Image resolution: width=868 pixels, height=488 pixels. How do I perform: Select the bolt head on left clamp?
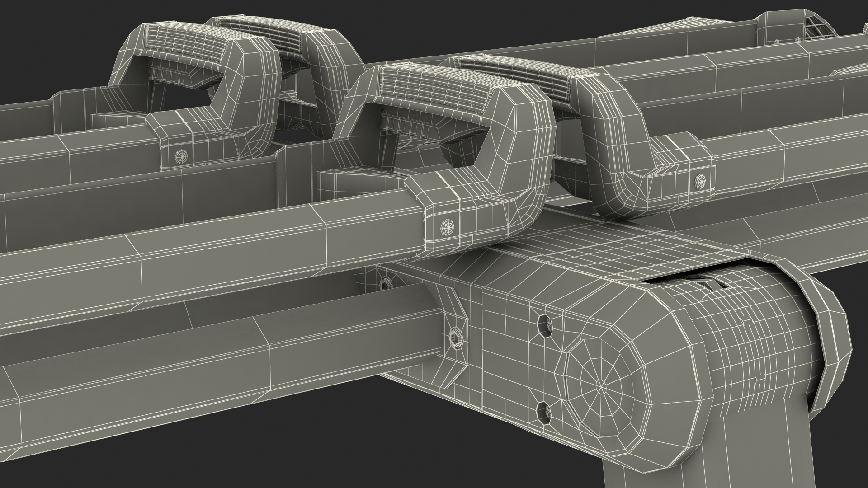[181, 156]
